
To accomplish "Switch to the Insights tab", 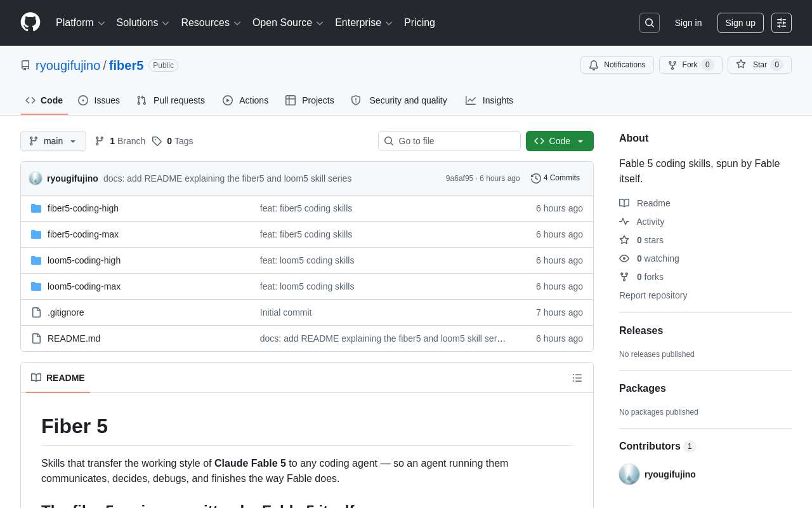I will (489, 100).
